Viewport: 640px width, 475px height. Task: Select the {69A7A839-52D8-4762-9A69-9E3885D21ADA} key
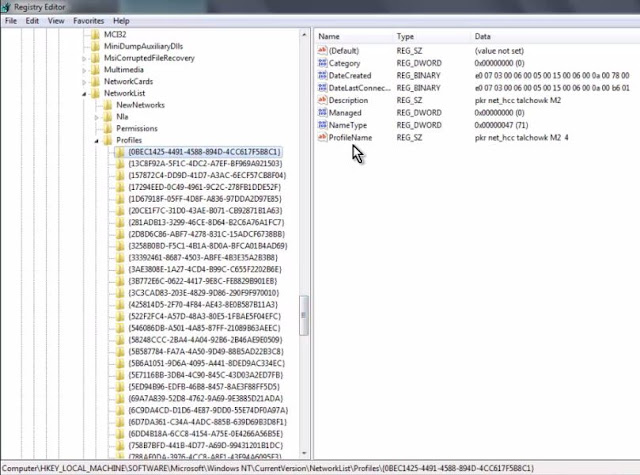(x=206, y=399)
